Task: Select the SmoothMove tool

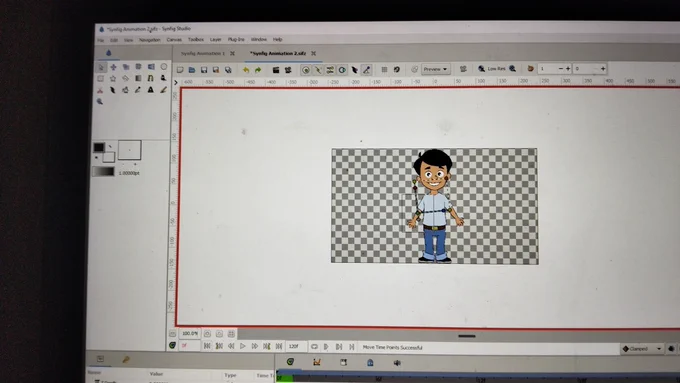Action: [114, 67]
